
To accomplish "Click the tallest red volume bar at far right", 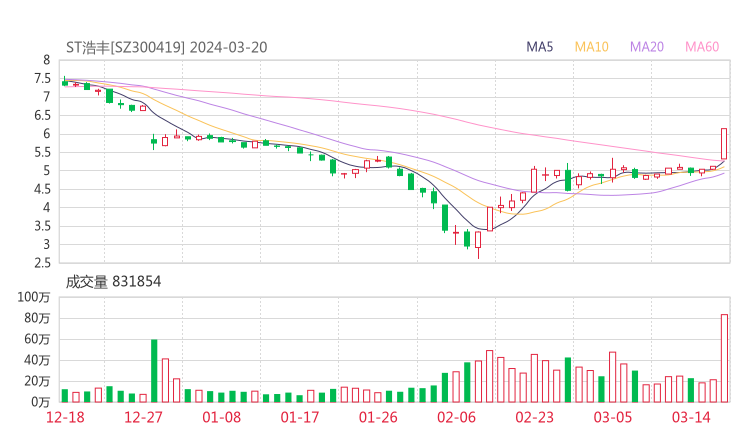I will (724, 358).
